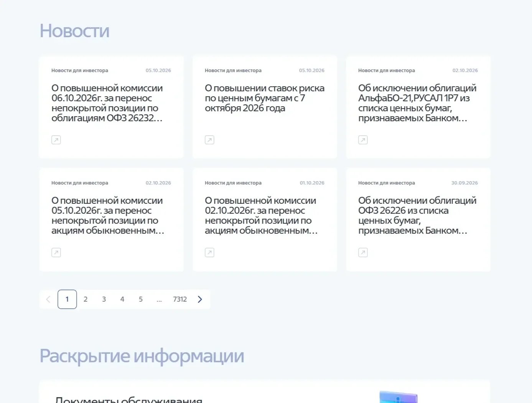This screenshot has width=532, height=403.
Task: Select page 1 in pagination
Action: pos(67,299)
